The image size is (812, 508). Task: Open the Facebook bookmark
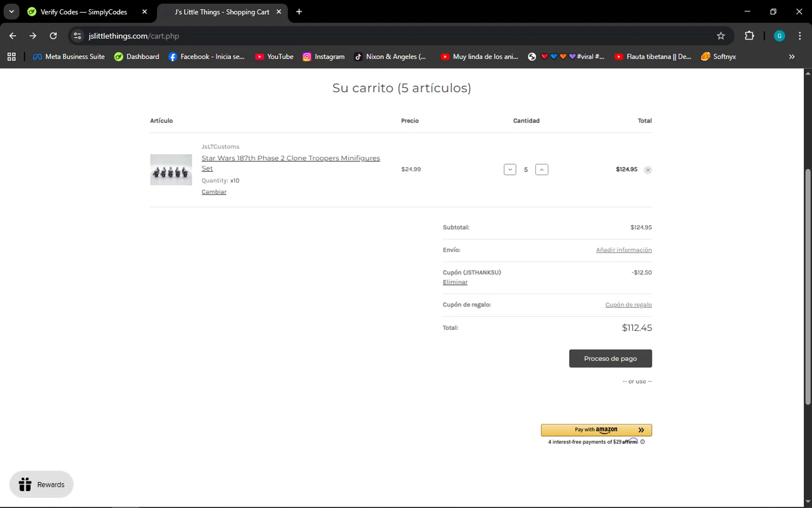206,56
